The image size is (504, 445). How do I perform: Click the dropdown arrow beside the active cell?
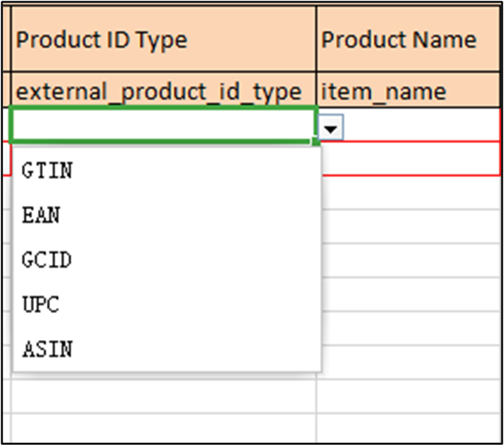(x=331, y=129)
